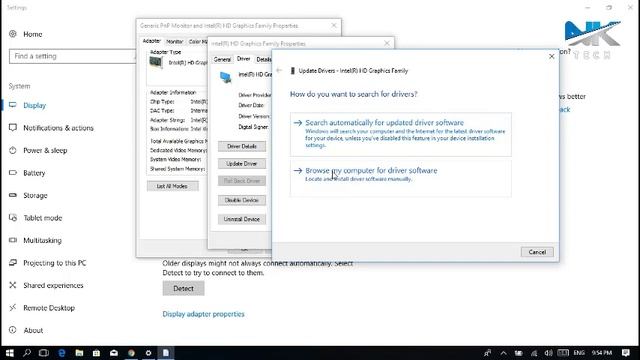Switch to General tab in Intel properties
This screenshot has height=360, width=640.
222,60
